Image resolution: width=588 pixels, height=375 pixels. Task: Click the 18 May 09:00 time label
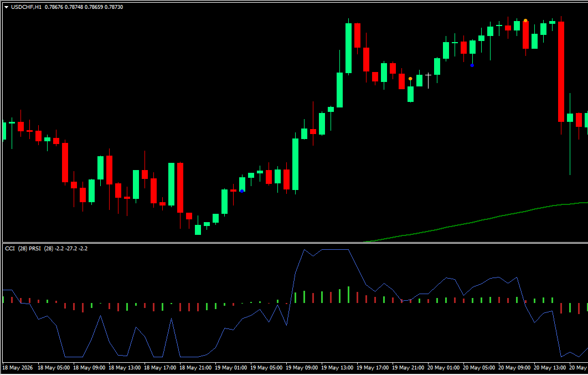[89, 368]
